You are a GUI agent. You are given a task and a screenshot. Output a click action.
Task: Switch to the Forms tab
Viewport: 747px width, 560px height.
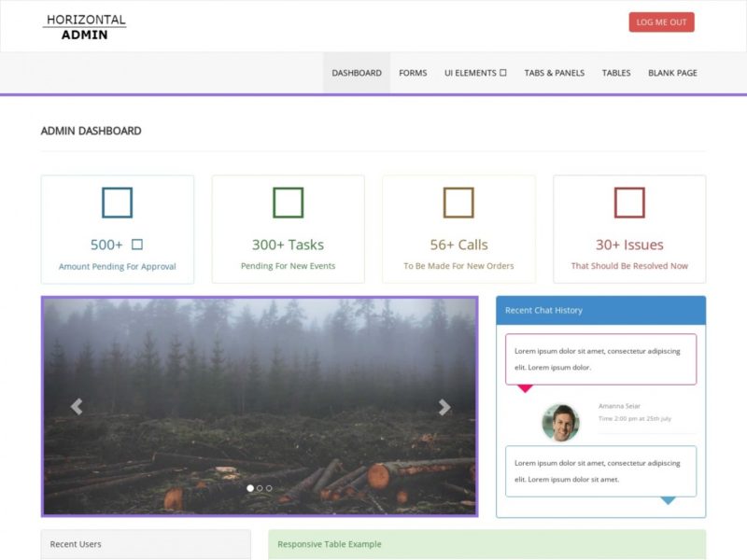[413, 72]
